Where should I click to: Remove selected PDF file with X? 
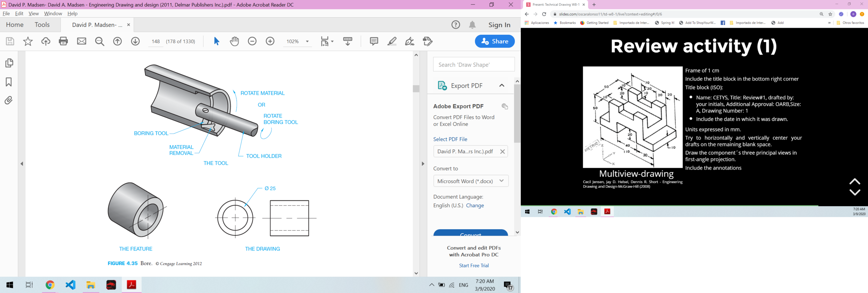[502, 151]
